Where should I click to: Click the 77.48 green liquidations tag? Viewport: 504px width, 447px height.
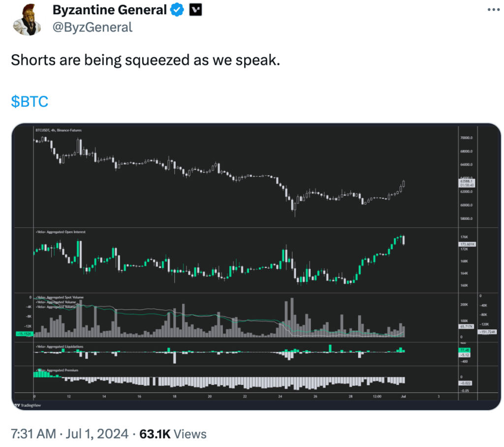pyautogui.click(x=464, y=350)
